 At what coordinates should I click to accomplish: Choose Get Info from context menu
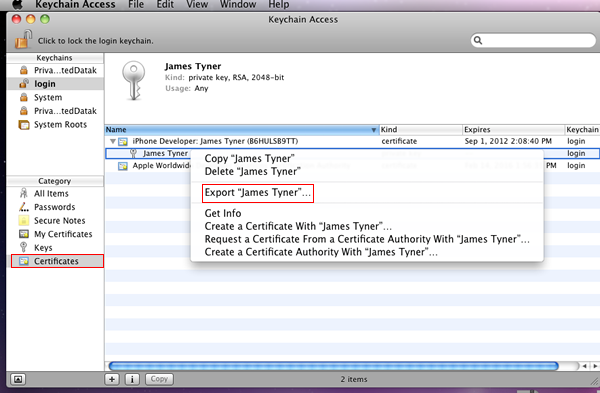point(223,213)
